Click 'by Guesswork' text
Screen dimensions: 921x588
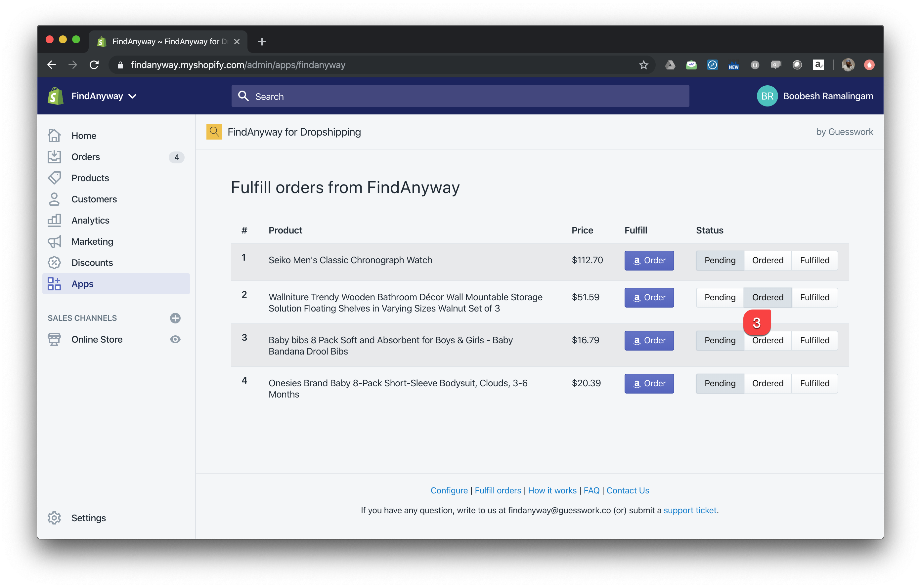845,132
